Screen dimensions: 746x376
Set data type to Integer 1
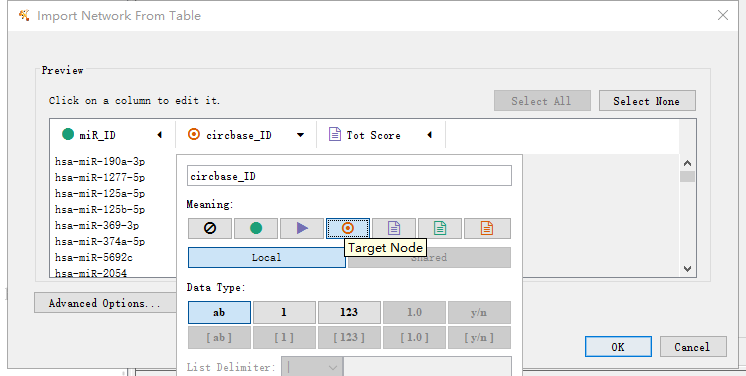pyautogui.click(x=284, y=313)
